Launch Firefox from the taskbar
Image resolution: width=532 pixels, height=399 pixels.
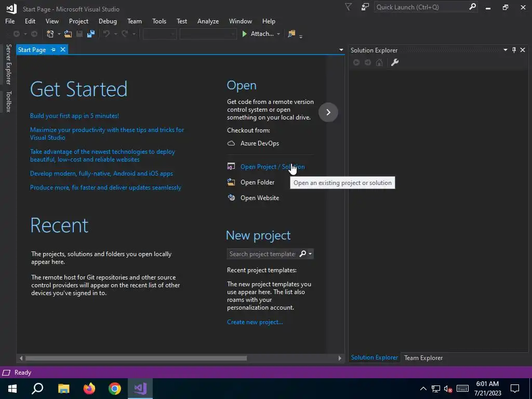pos(89,389)
